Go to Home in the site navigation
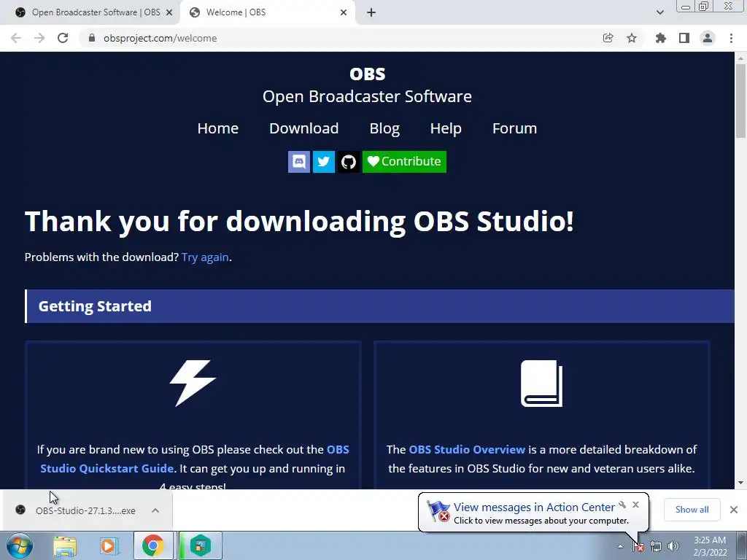The height and width of the screenshot is (560, 747). click(217, 128)
